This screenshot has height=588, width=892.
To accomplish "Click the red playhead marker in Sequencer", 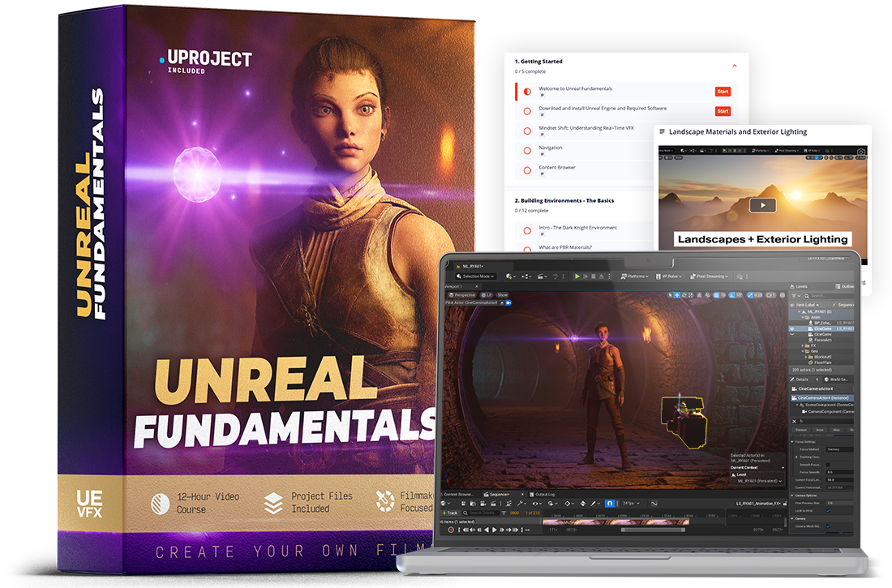I will pyautogui.click(x=725, y=517).
